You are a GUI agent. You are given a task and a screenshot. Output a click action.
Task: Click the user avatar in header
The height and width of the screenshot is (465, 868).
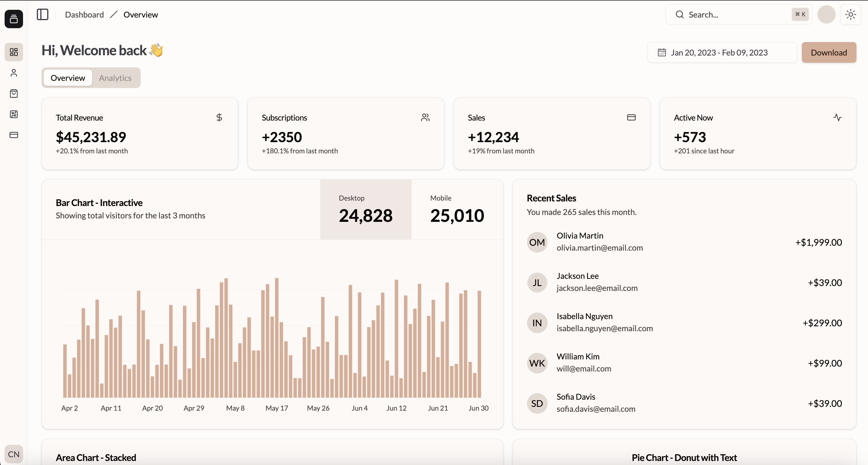point(826,14)
